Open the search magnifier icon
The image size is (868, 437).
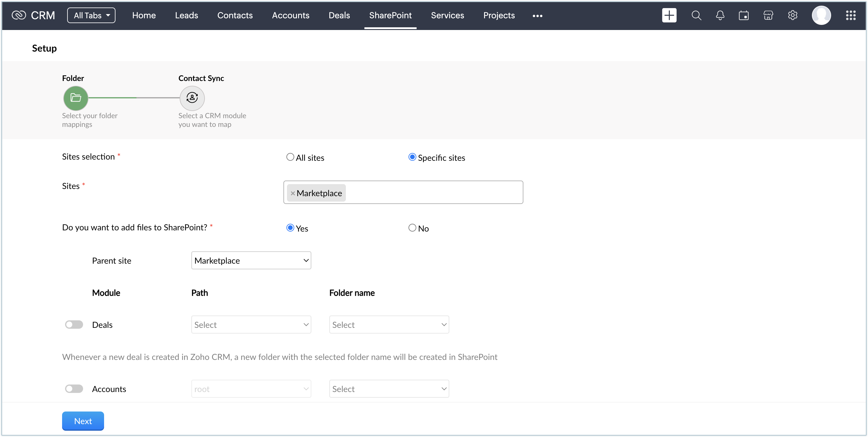pyautogui.click(x=696, y=15)
